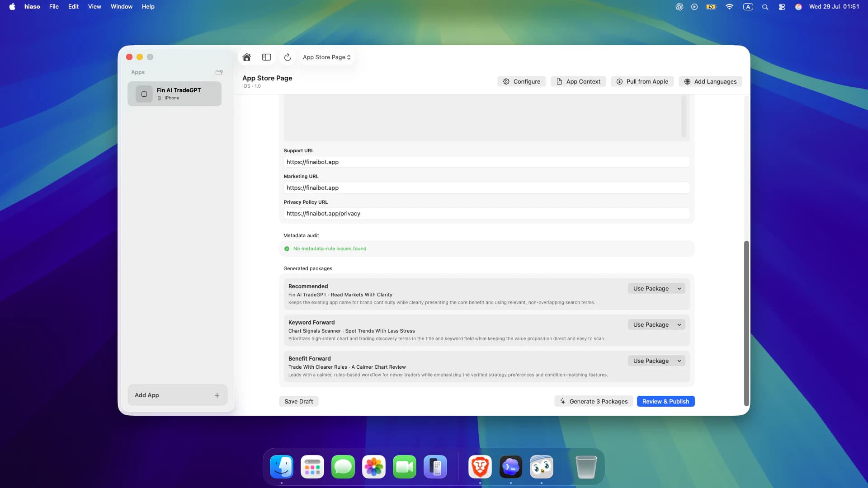Open FaceTime from the Dock
Screen dimensions: 868x488
(x=405, y=467)
